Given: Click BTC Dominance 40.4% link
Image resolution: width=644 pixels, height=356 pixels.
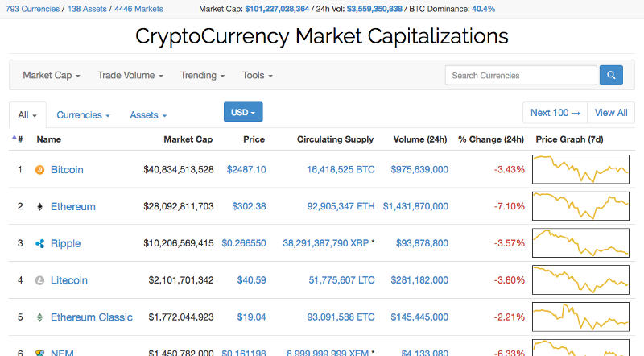Looking at the screenshot, I should [x=484, y=9].
